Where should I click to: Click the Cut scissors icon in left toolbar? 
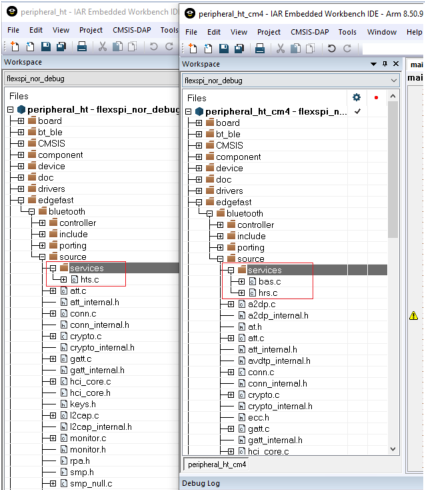click(103, 46)
